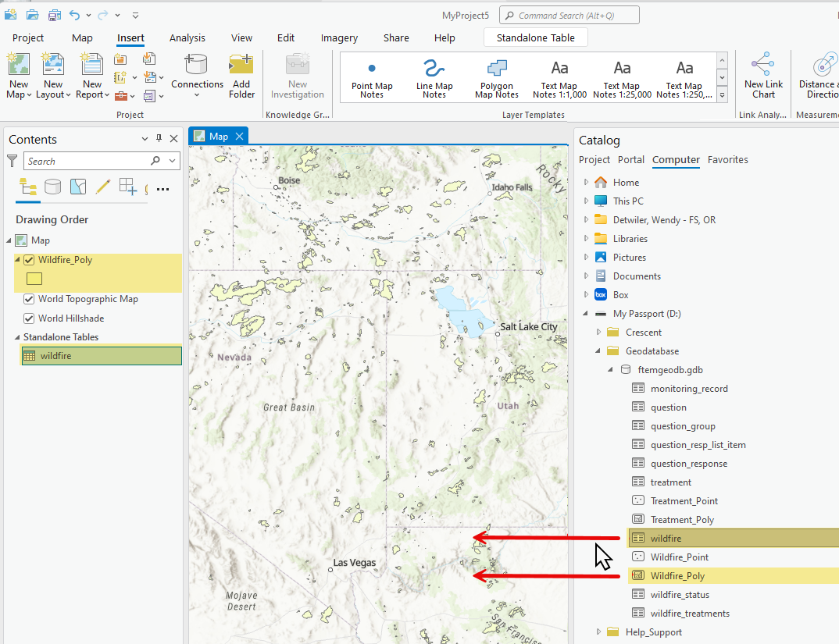Expand the Layer Templates gallery
The height and width of the screenshot is (644, 839).
coord(723,96)
